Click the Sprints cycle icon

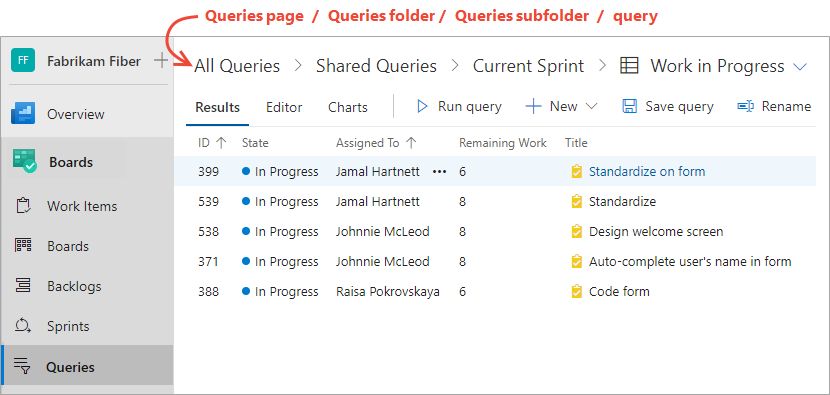pyautogui.click(x=23, y=326)
